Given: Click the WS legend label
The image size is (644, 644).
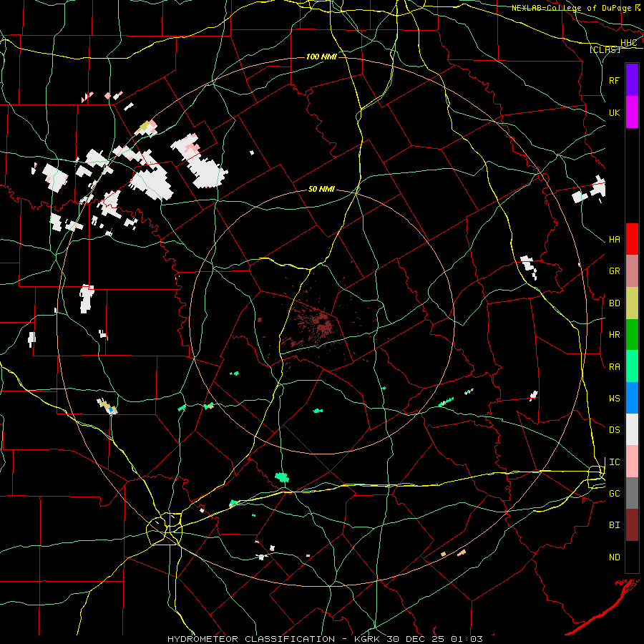Looking at the screenshot, I should [x=614, y=399].
